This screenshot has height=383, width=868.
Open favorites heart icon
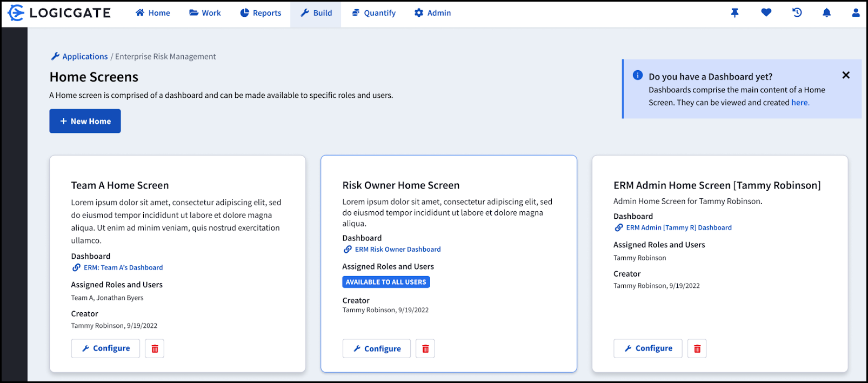(766, 12)
